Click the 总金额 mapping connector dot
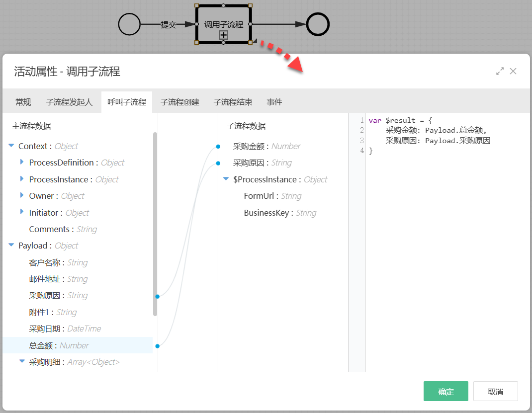This screenshot has width=532, height=413. tap(157, 346)
